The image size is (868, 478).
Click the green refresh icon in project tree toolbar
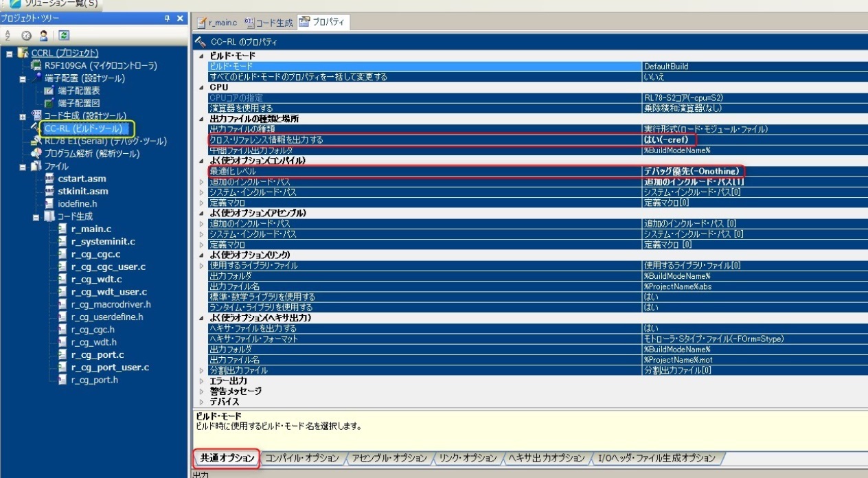pos(64,35)
